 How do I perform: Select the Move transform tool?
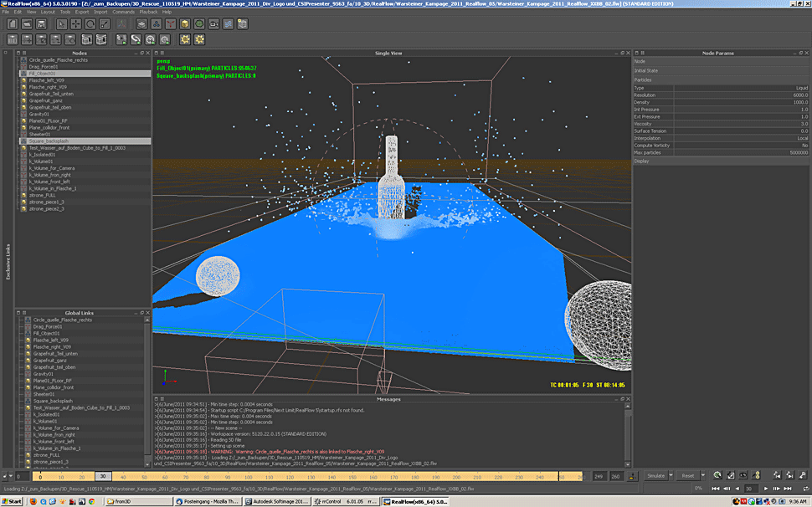76,24
